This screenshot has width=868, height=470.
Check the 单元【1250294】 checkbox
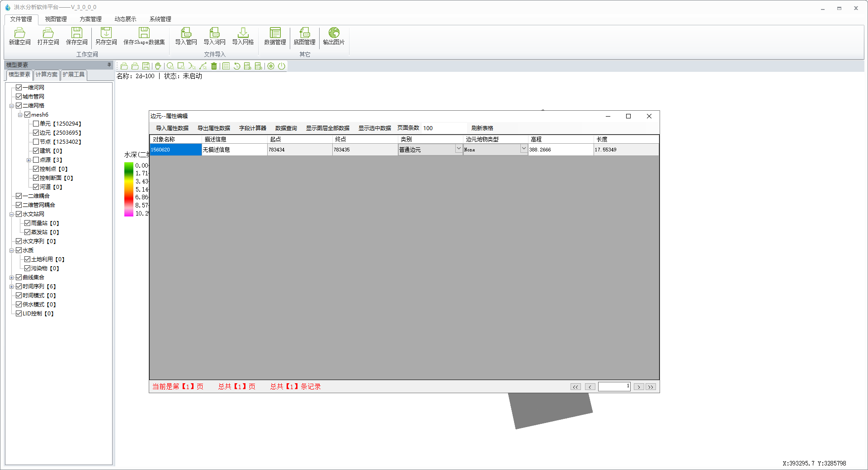pos(36,123)
